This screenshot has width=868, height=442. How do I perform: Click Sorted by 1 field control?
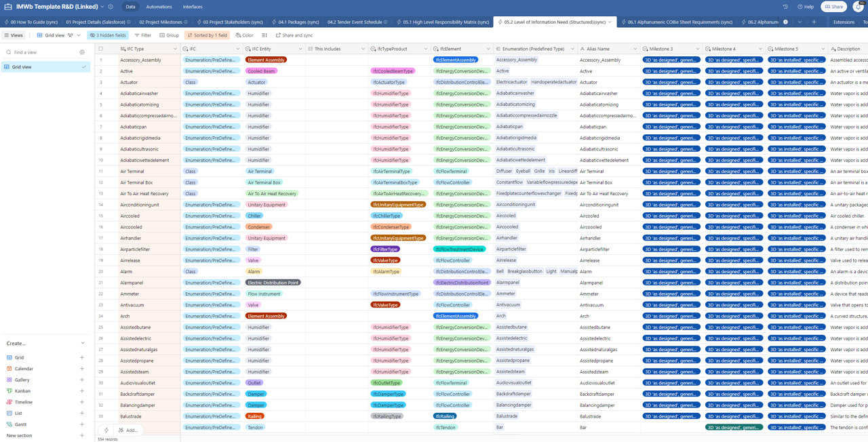[x=207, y=35]
